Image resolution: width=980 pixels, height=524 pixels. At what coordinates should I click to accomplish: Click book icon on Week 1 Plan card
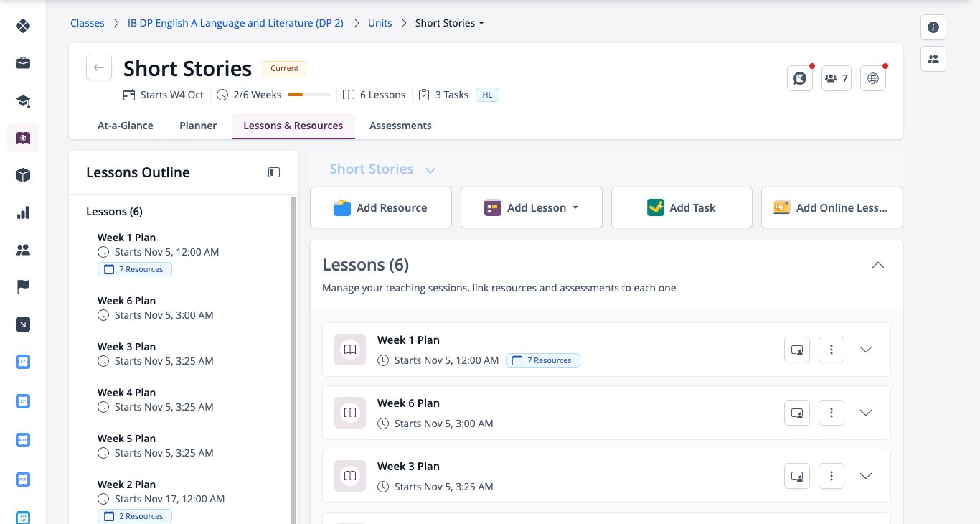click(350, 350)
